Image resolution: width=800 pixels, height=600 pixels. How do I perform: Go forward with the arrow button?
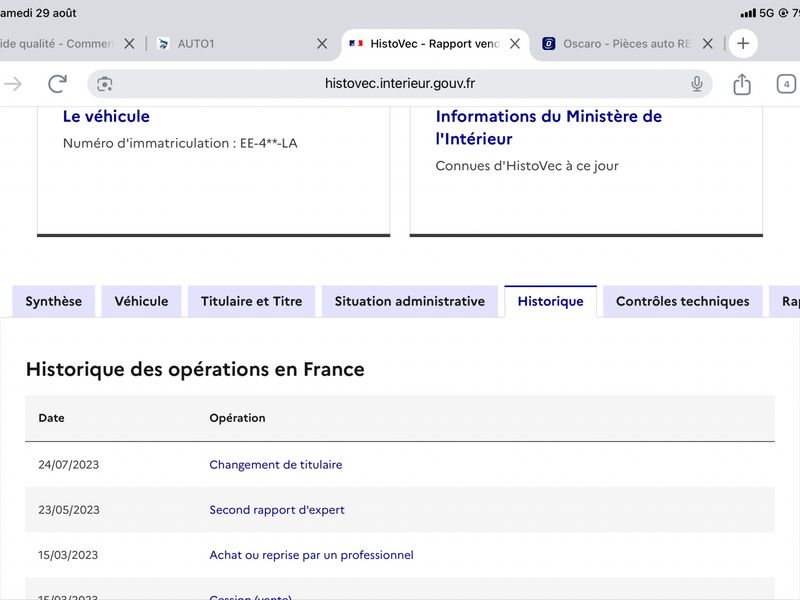[13, 84]
